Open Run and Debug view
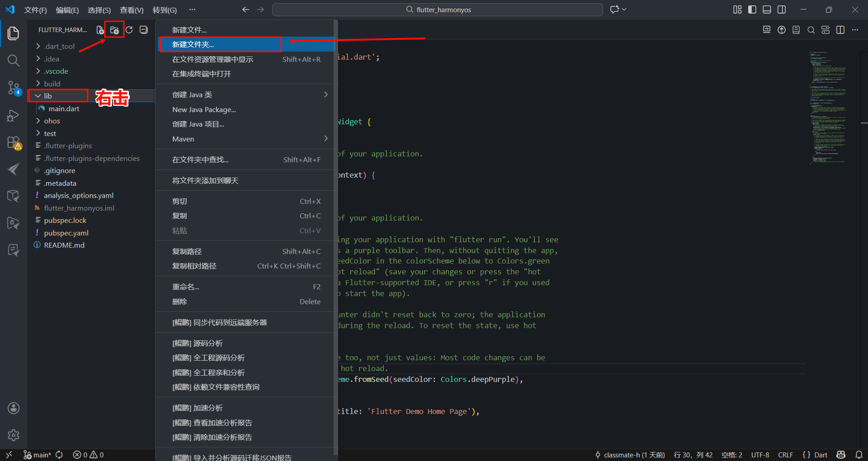This screenshot has height=461, width=868. [14, 116]
